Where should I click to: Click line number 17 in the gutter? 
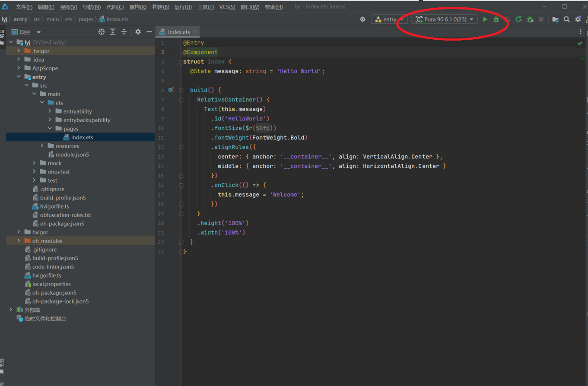[x=161, y=195]
